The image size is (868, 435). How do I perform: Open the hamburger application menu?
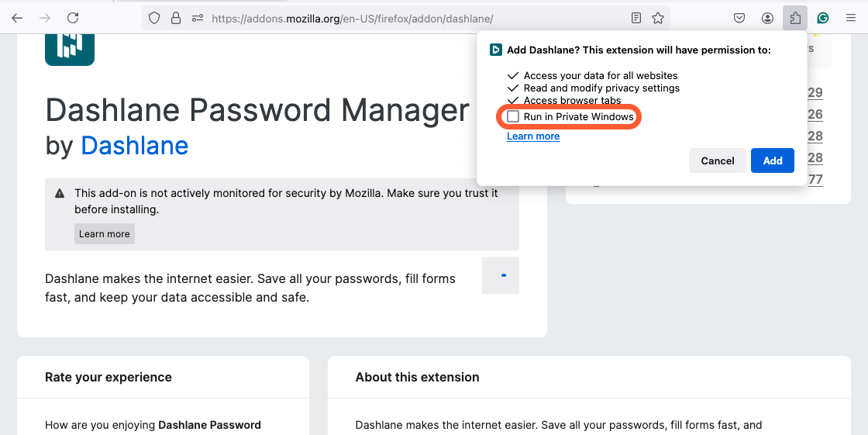851,19
